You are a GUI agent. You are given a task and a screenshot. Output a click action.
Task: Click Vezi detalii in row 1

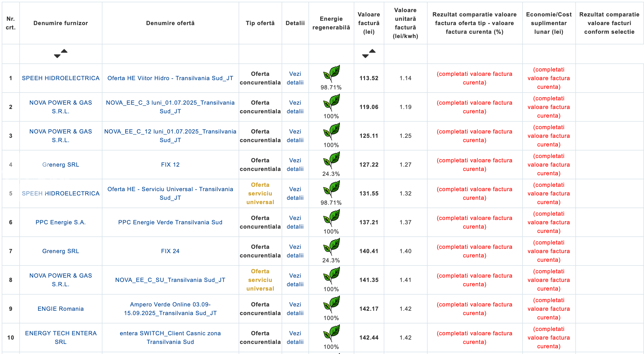(295, 78)
